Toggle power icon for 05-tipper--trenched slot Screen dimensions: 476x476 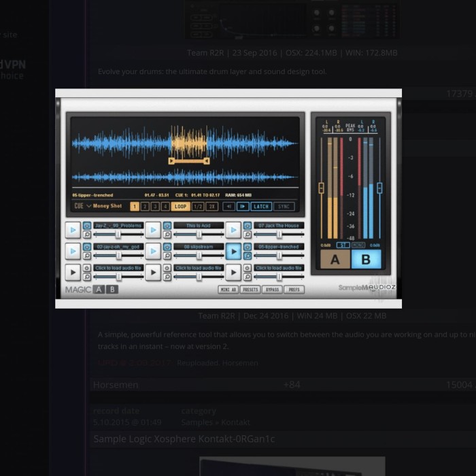pyautogui.click(x=247, y=247)
